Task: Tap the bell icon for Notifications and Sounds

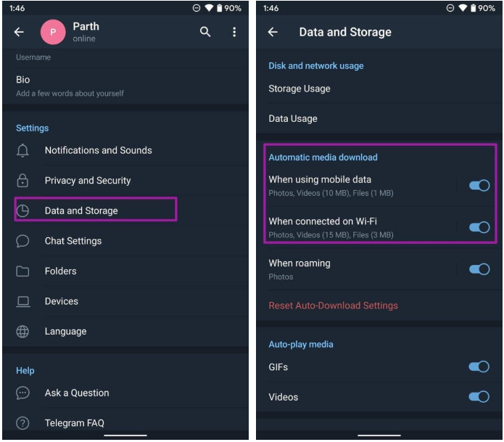Action: coord(22,150)
